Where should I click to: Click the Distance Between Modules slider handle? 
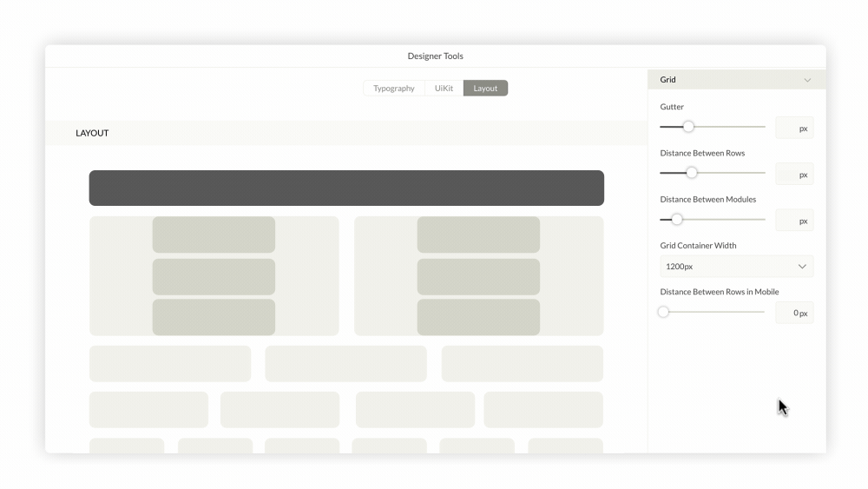[677, 220]
